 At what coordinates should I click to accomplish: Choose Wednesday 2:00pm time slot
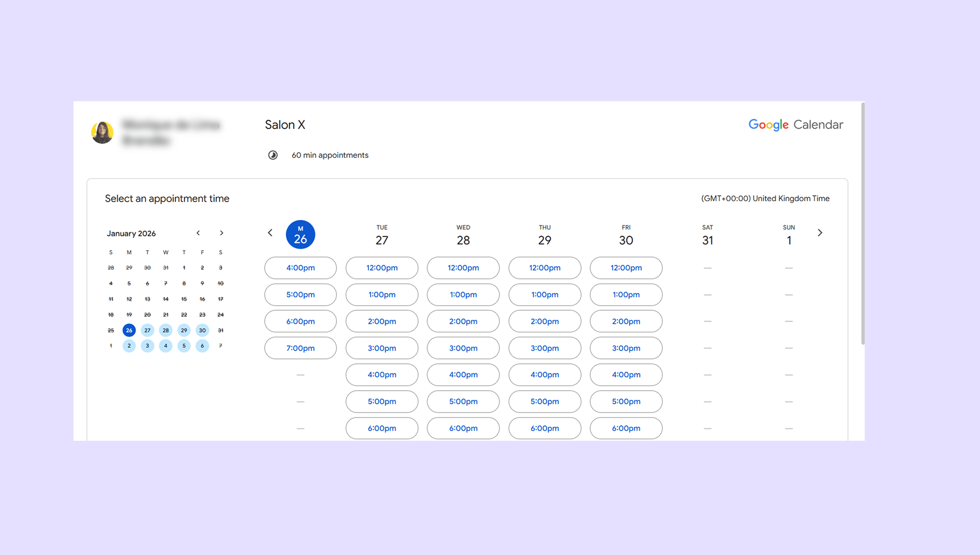click(x=463, y=321)
